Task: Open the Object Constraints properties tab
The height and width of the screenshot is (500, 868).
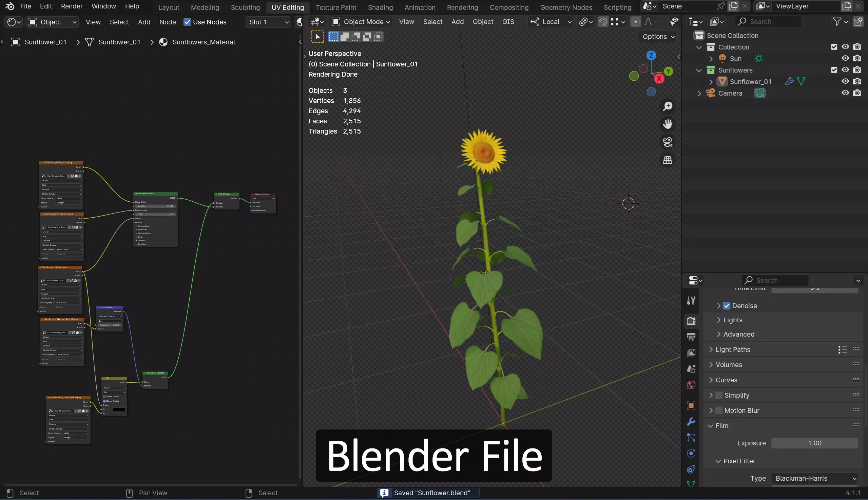Action: click(x=691, y=469)
